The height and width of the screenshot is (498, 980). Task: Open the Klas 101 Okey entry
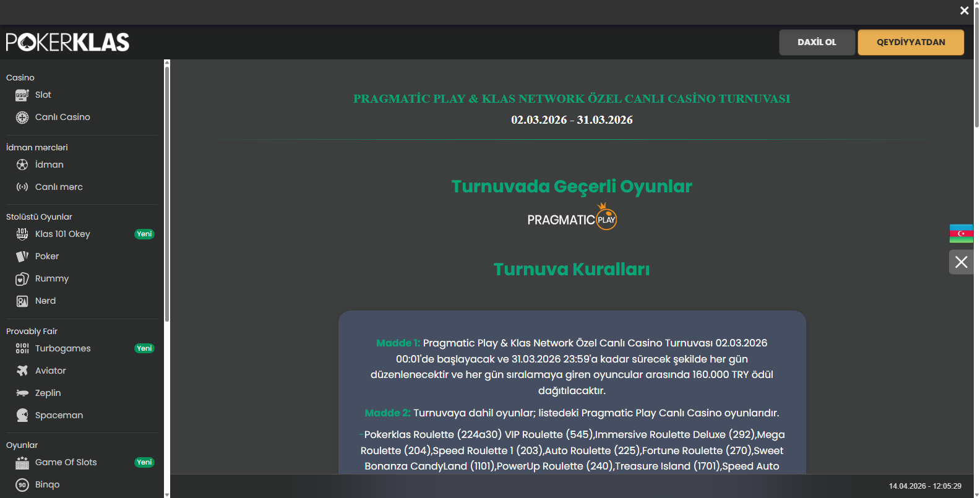click(62, 234)
